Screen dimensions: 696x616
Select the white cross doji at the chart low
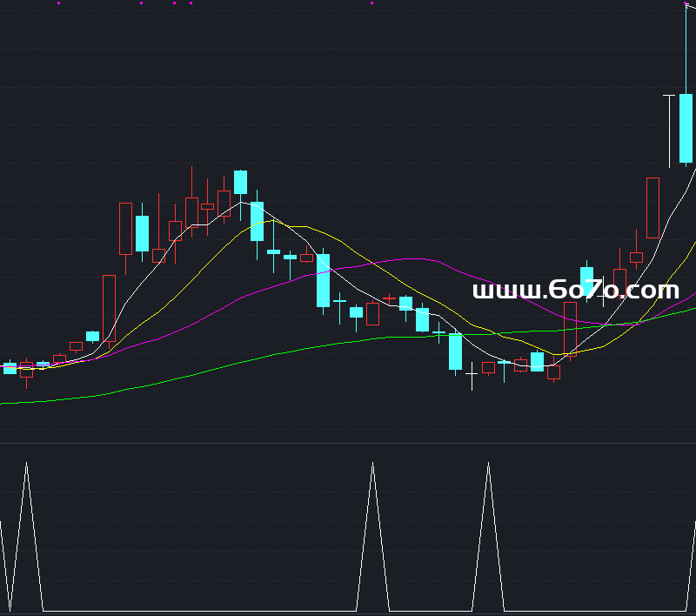(472, 375)
